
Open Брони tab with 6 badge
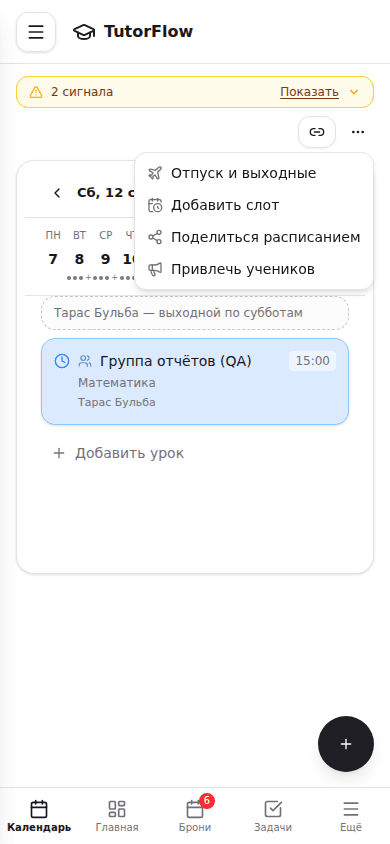pyautogui.click(x=195, y=816)
